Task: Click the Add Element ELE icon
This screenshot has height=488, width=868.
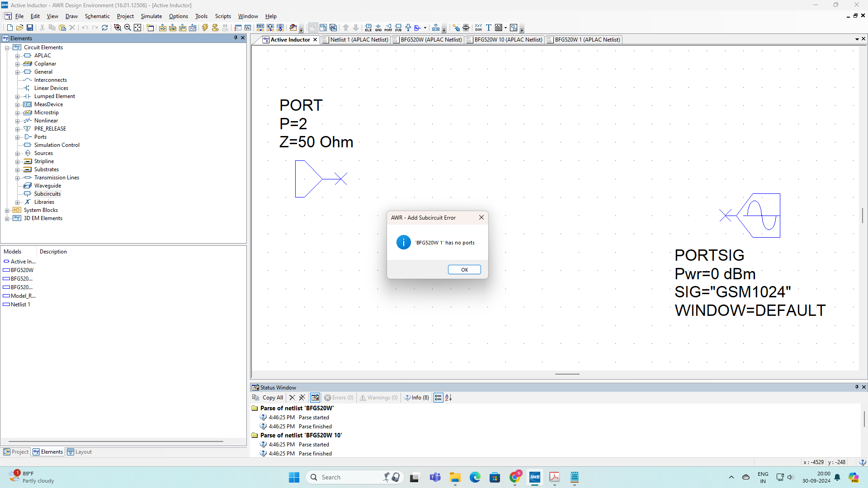Action: (368, 28)
